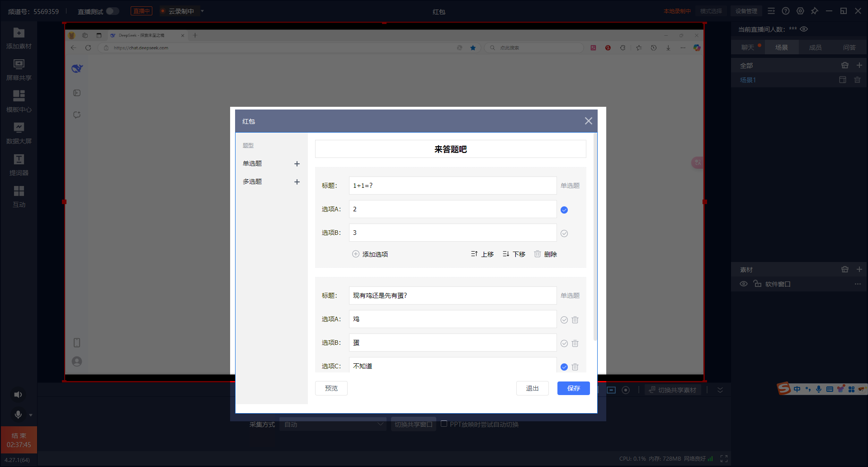This screenshot has width=868, height=467.
Task: Edit the quiz title 来答题吧
Action: pyautogui.click(x=450, y=149)
